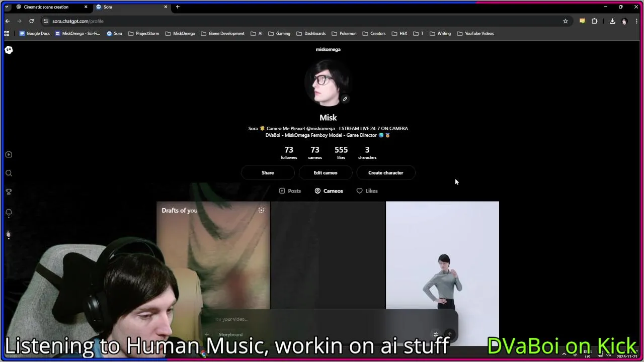
Task: Open browser downloads icon
Action: pos(612,21)
